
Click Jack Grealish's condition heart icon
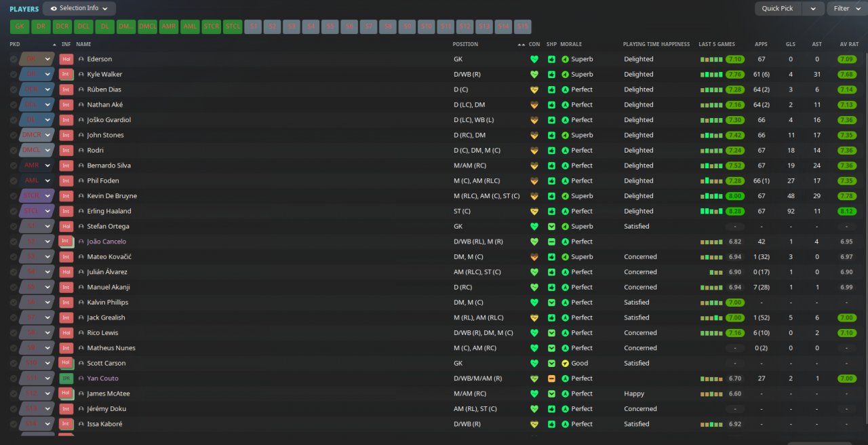534,317
